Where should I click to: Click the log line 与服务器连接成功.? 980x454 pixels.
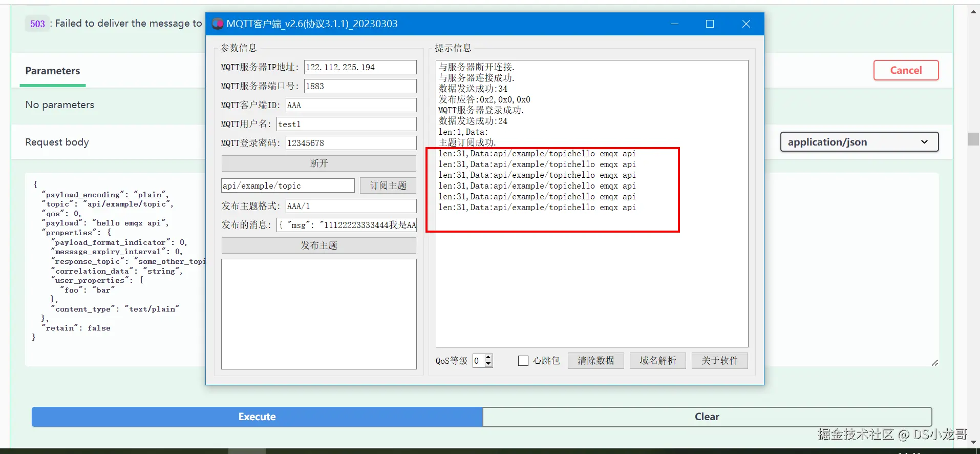tap(476, 78)
